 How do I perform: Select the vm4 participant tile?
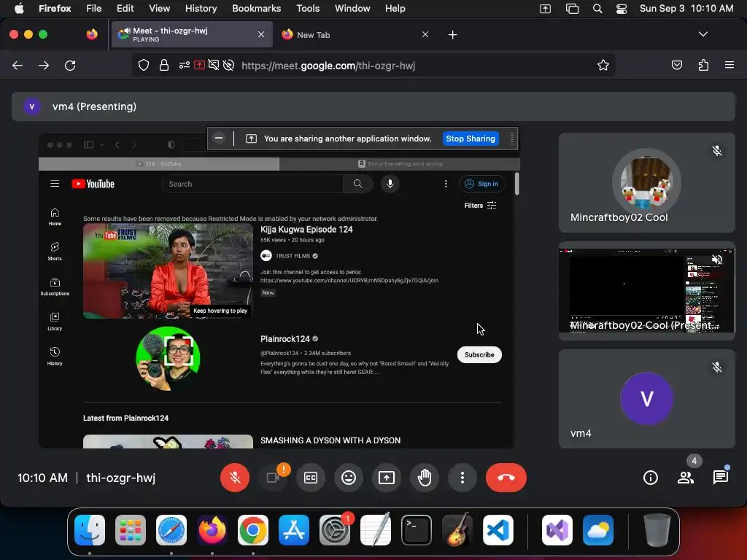coord(646,399)
